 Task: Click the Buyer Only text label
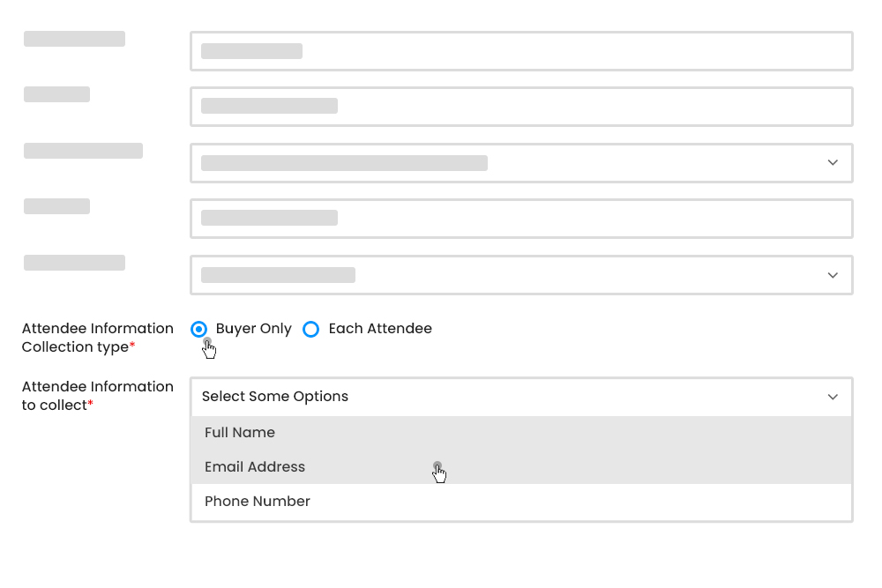tap(253, 328)
